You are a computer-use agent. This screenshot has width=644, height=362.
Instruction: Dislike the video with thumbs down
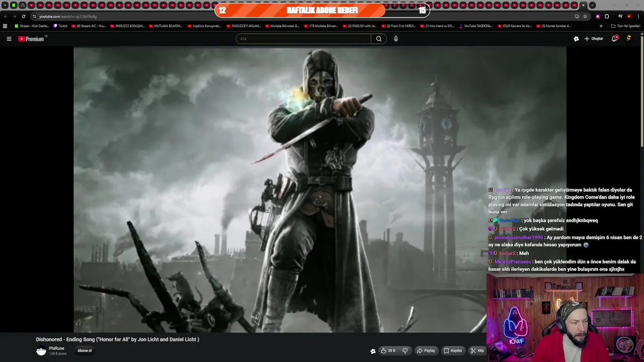(x=405, y=351)
